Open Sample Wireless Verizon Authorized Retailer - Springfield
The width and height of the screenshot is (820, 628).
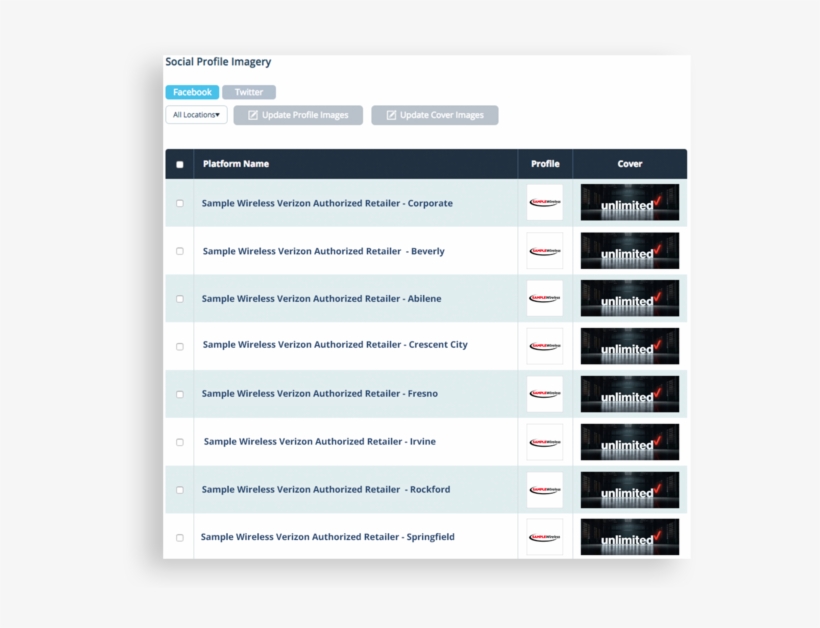tap(328, 537)
